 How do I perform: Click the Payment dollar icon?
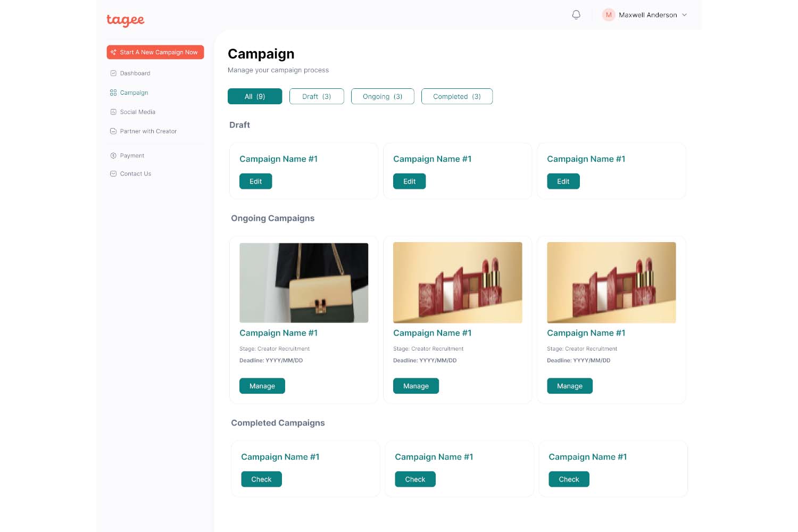click(x=113, y=156)
